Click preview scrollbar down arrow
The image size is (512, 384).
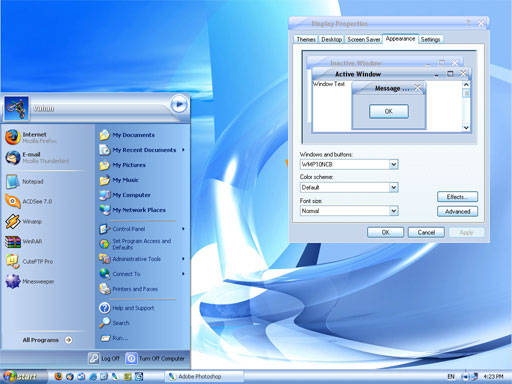466,127
